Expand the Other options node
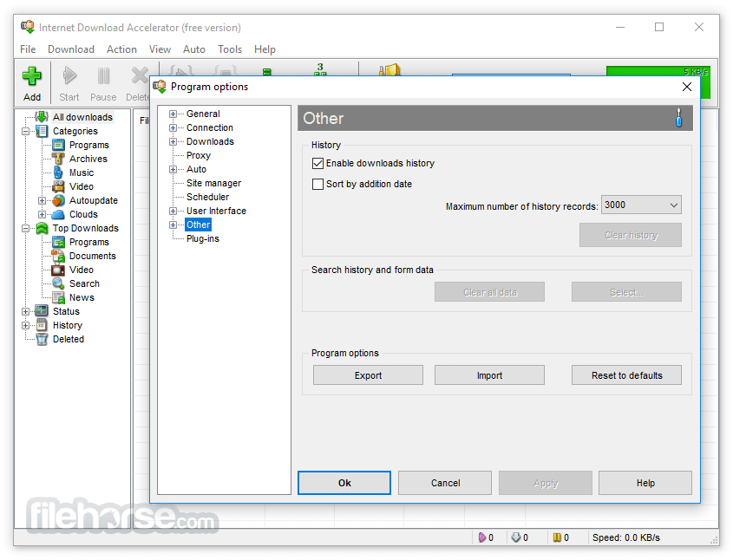733x560 pixels. tap(173, 225)
